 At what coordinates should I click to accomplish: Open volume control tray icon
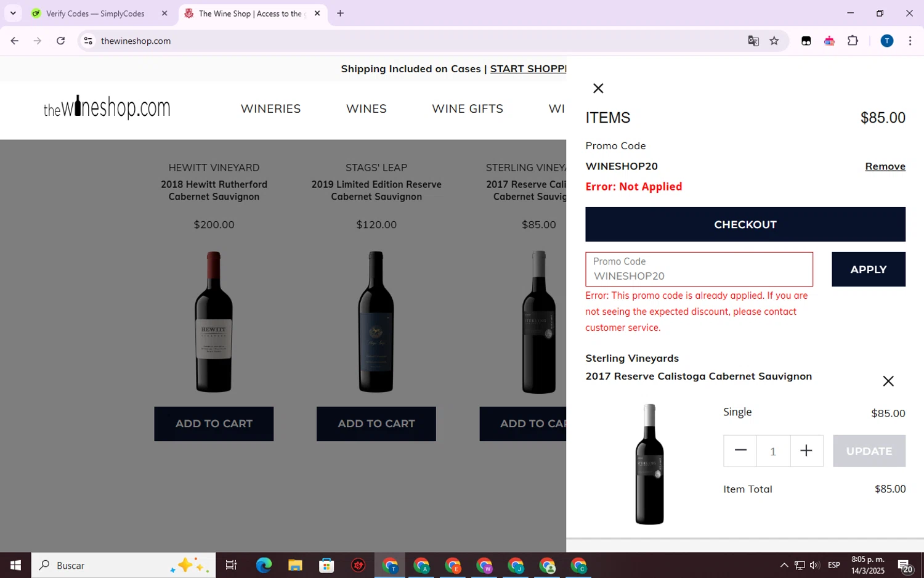814,565
